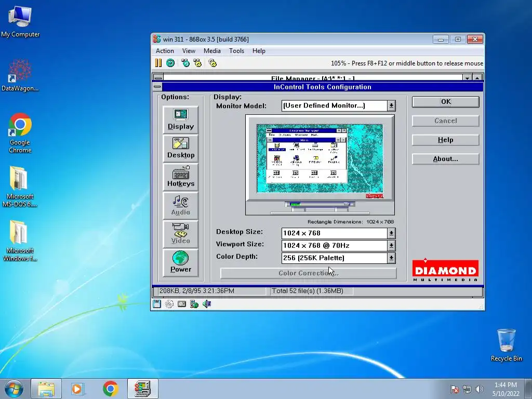Click the 256 (256K Palette) value field

pos(334,258)
